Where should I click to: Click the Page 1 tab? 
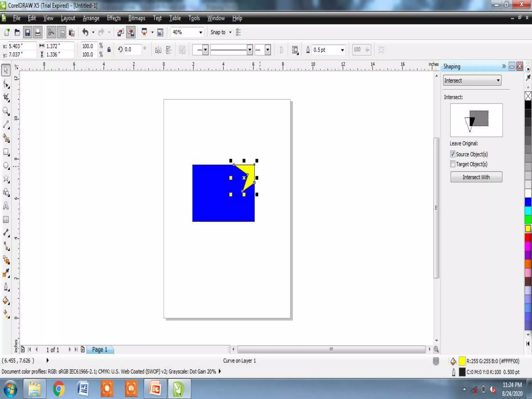(100, 350)
